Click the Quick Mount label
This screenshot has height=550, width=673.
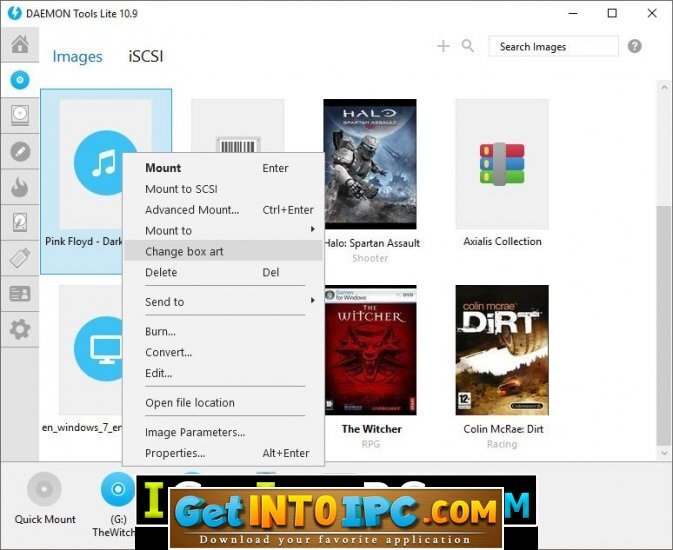(45, 520)
